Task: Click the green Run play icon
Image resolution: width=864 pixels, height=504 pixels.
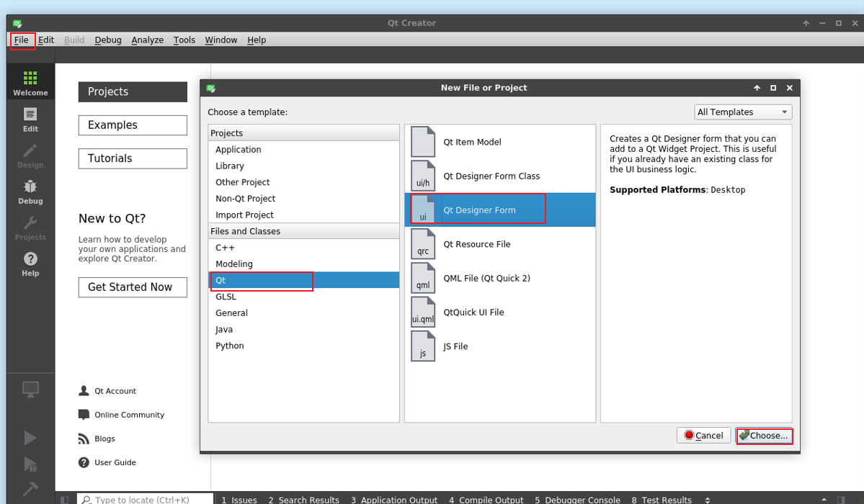Action: pos(30,438)
